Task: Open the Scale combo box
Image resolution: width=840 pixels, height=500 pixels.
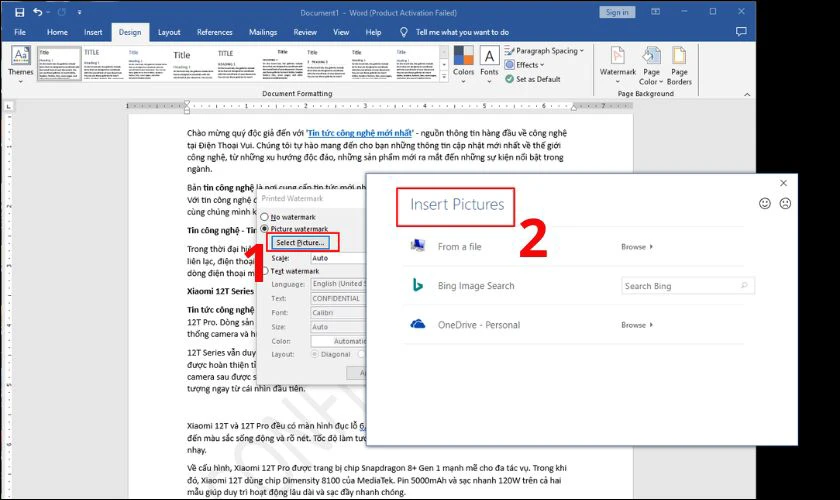Action: point(338,258)
